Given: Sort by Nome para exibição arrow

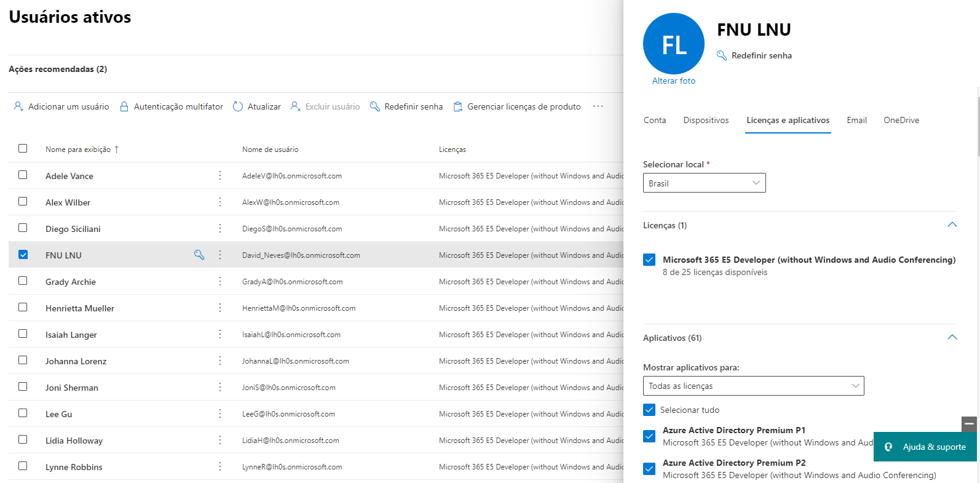Looking at the screenshot, I should 117,150.
